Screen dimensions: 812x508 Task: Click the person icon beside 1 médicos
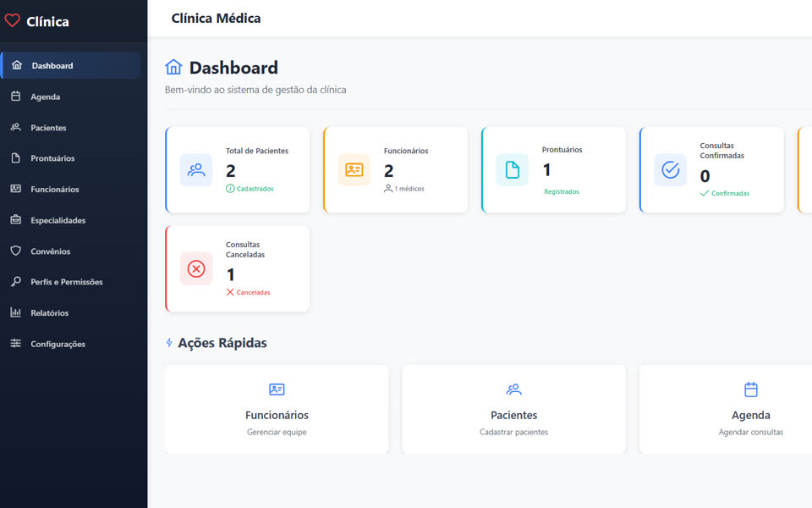pos(388,189)
